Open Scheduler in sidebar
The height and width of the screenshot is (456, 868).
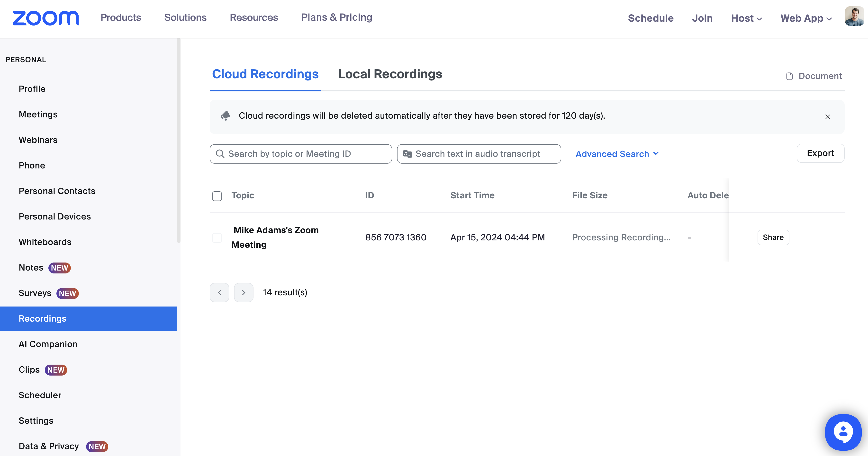(40, 395)
